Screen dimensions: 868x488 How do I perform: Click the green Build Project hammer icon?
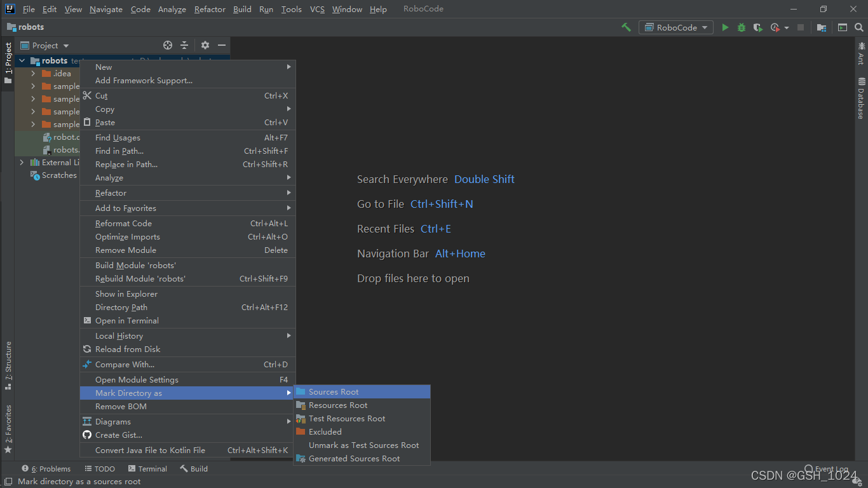point(626,27)
